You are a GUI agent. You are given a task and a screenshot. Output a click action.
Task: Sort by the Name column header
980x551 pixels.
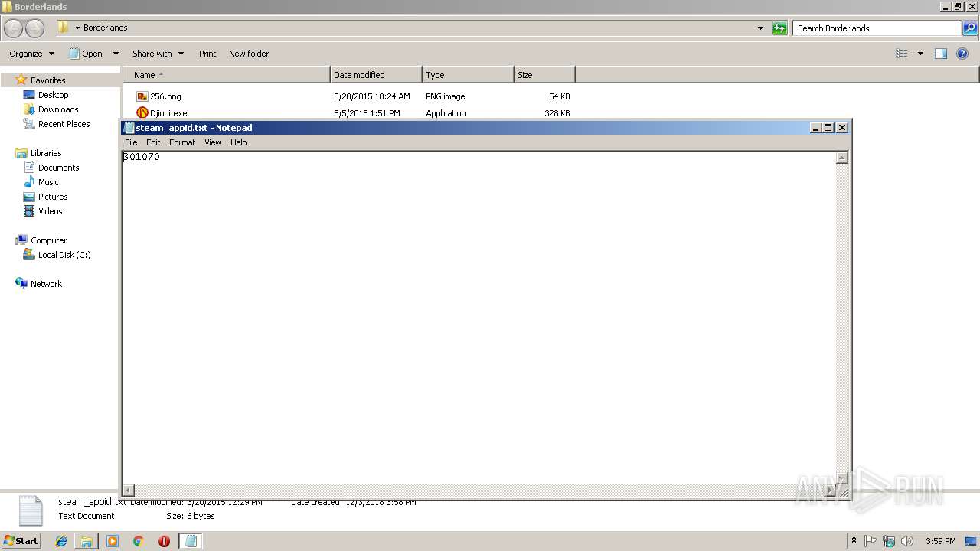227,75
